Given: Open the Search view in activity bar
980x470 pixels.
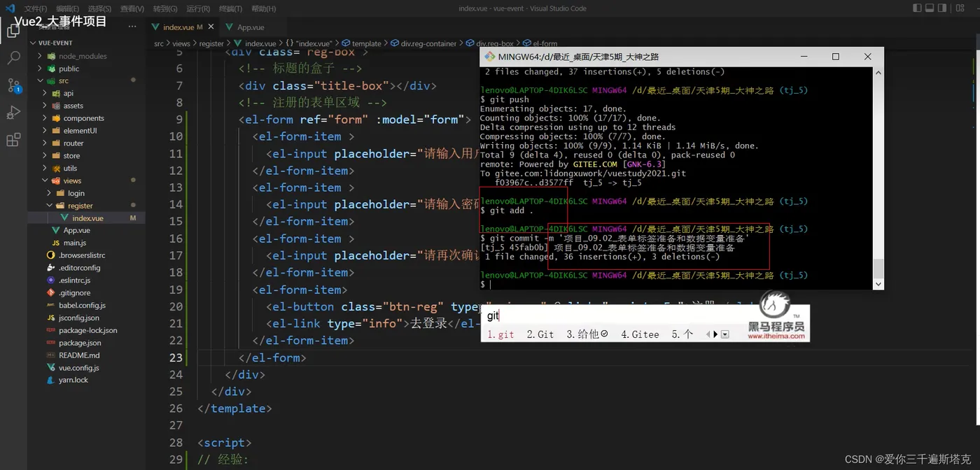Looking at the screenshot, I should pyautogui.click(x=13, y=58).
